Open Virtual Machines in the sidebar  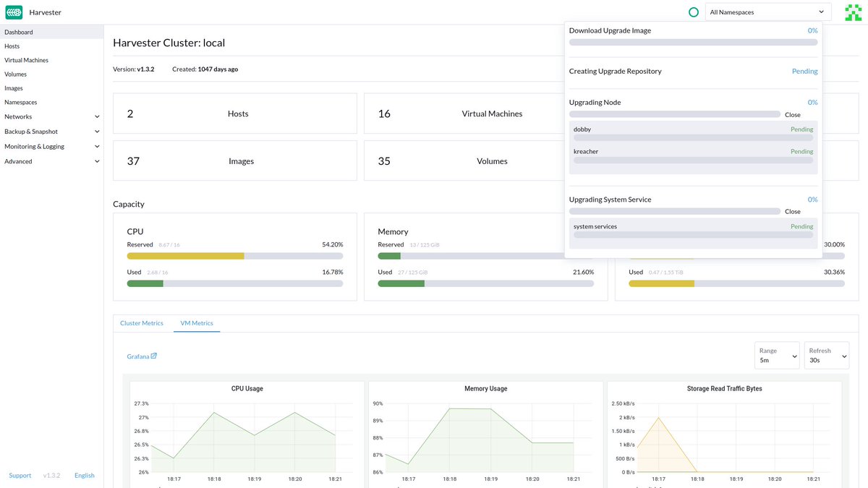tap(51, 60)
